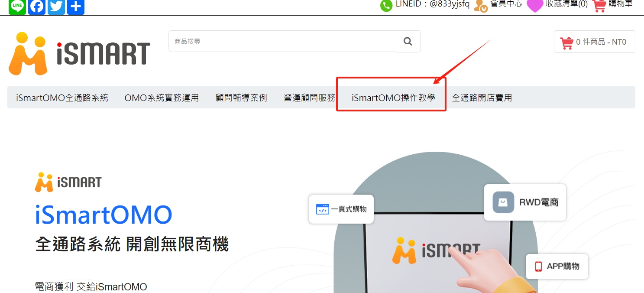Viewport: 644px width, 293px height.
Task: Click the Facebook share icon
Action: point(37,6)
